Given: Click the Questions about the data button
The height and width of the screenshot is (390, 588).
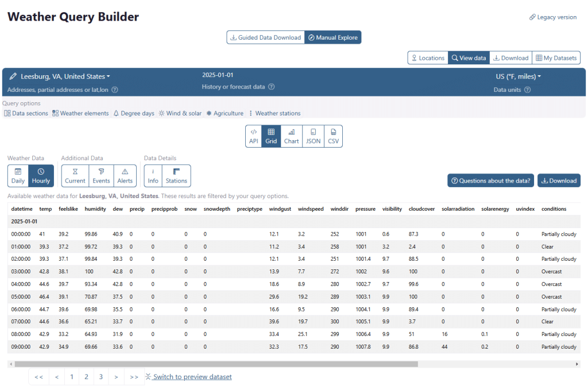Looking at the screenshot, I should [490, 180].
